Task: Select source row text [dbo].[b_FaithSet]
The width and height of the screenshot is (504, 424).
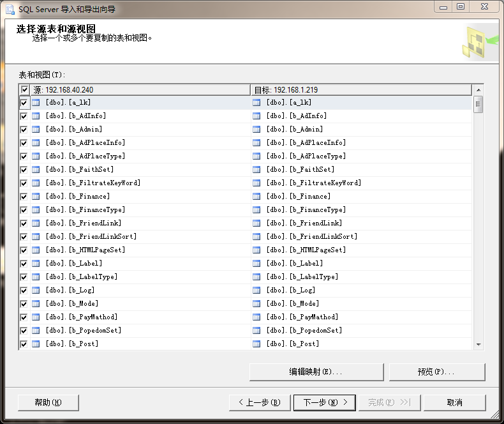Action: (80, 169)
